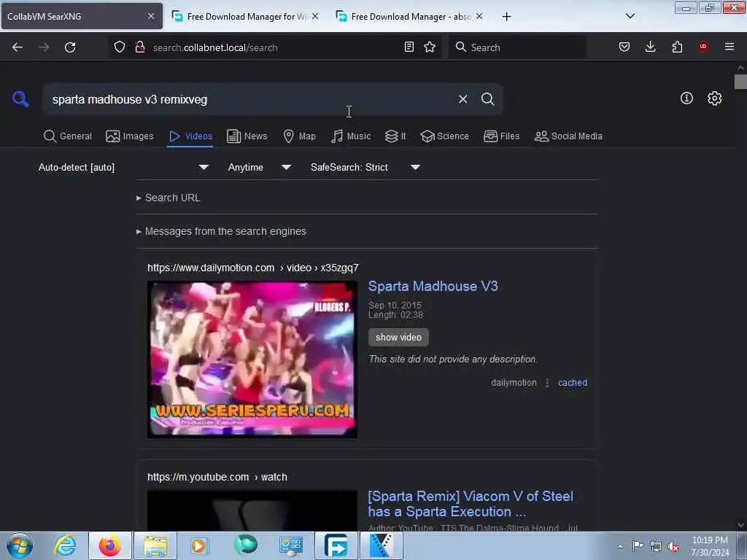Bookmark this page with star icon

430,47
